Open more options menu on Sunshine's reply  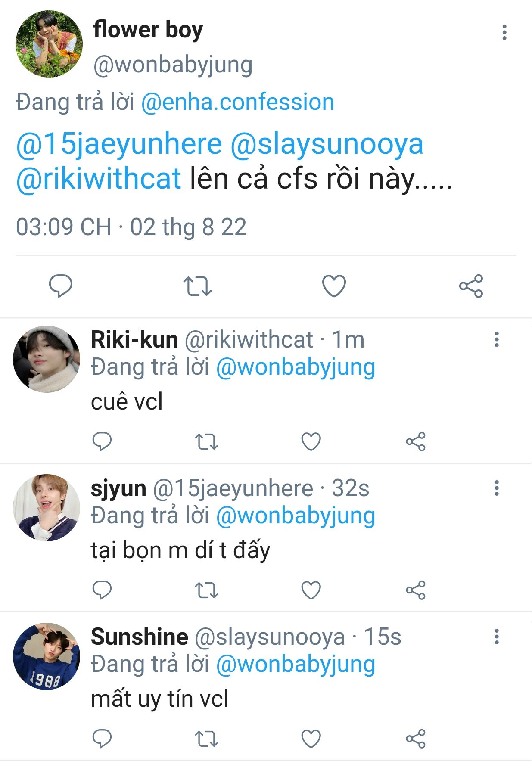click(497, 637)
